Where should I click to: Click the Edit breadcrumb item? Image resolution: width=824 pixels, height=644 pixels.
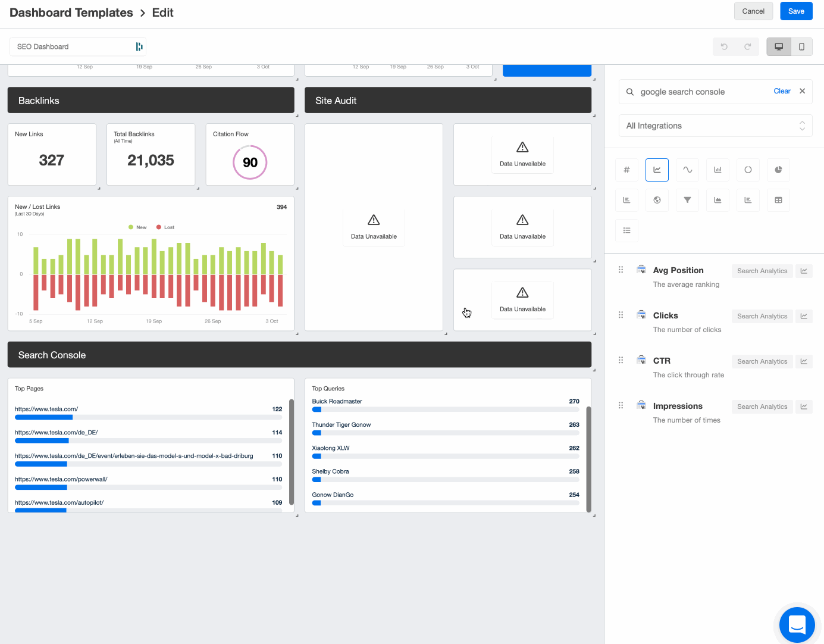tap(163, 12)
